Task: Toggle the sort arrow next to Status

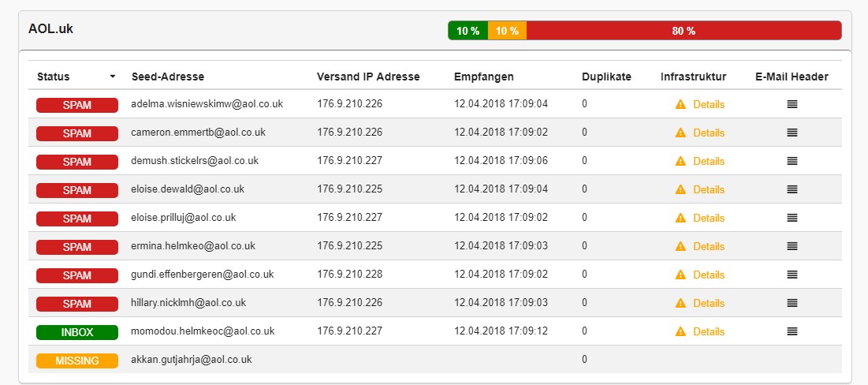Action: (113, 77)
